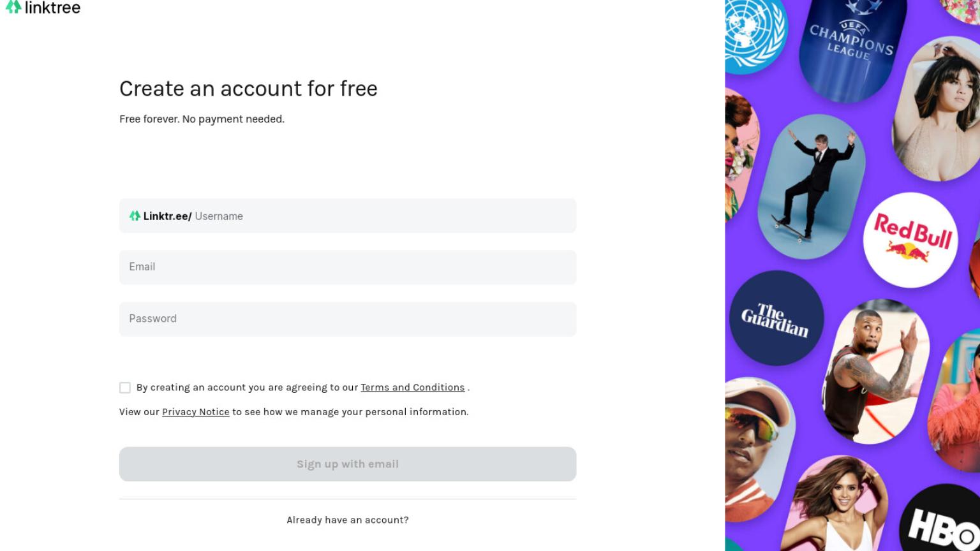Viewport: 980px width, 551px height.
Task: Click the Linktree logo in the header
Action: click(x=43, y=8)
